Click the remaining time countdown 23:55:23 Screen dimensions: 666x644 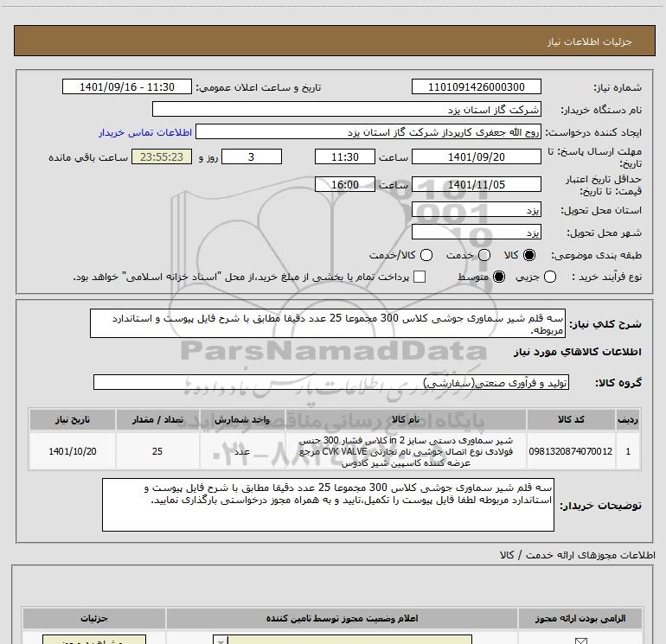tap(162, 156)
